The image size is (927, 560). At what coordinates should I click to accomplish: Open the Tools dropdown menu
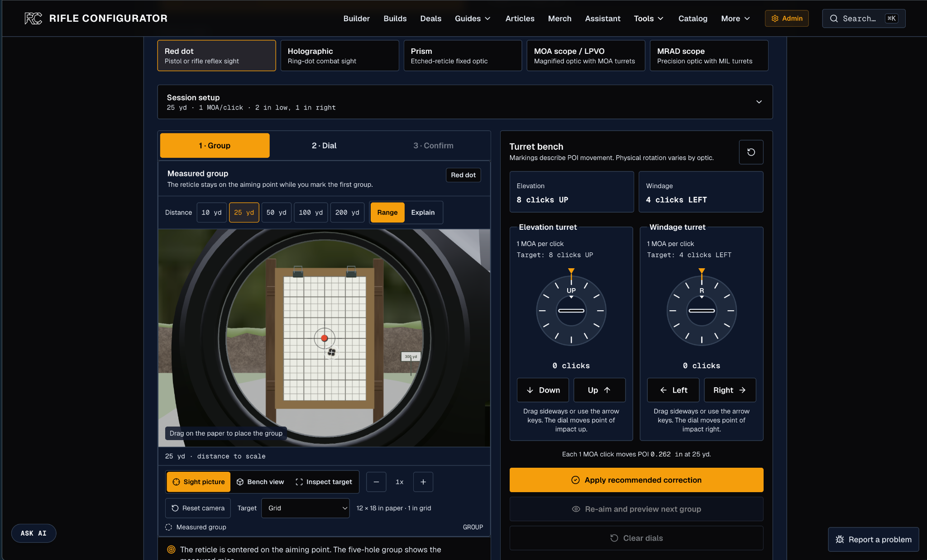pos(649,19)
